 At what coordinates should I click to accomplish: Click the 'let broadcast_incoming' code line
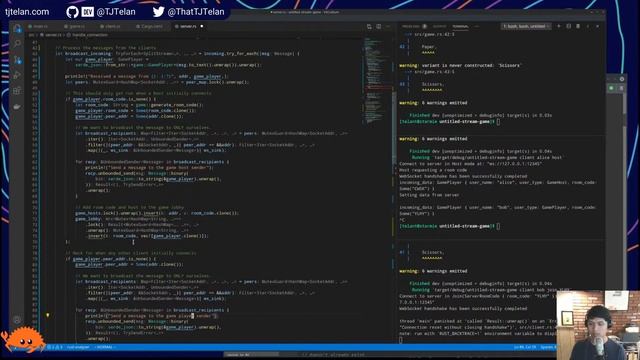(177, 53)
